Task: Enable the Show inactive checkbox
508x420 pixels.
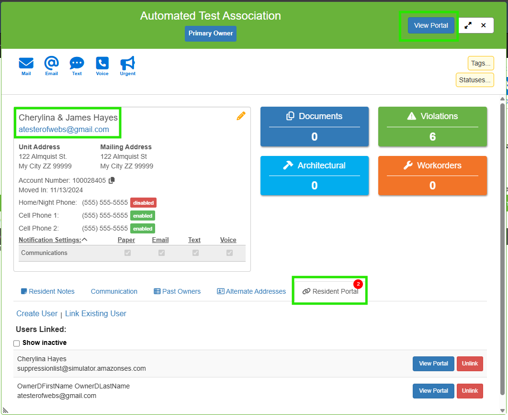Action: pyautogui.click(x=17, y=343)
